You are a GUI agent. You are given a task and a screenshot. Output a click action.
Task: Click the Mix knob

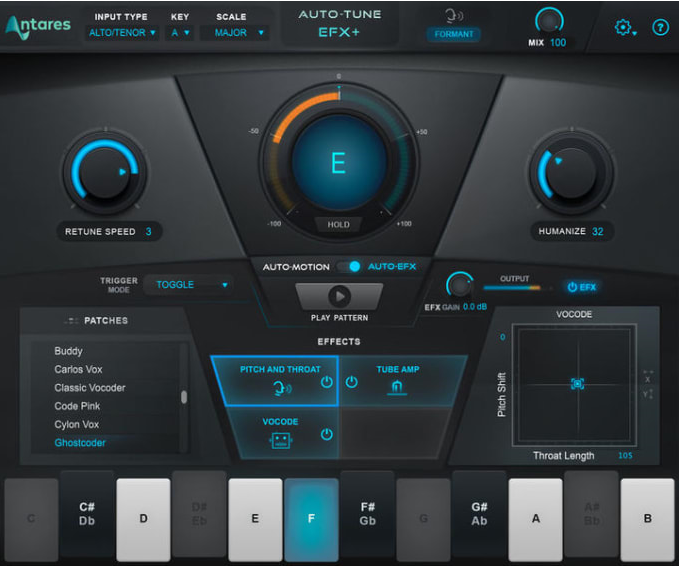click(549, 21)
